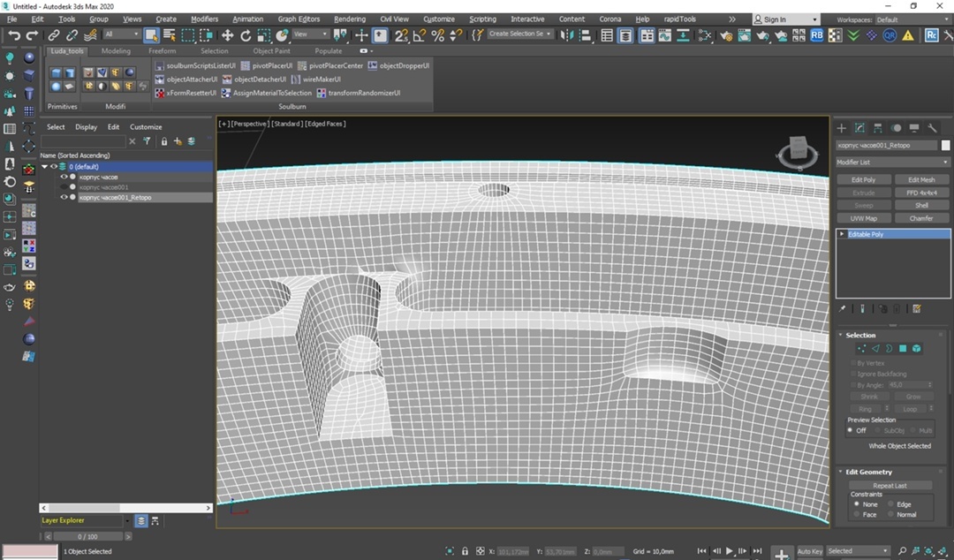Image resolution: width=954 pixels, height=560 pixels.
Task: Click the 0 / 100 time slider
Action: [87, 536]
